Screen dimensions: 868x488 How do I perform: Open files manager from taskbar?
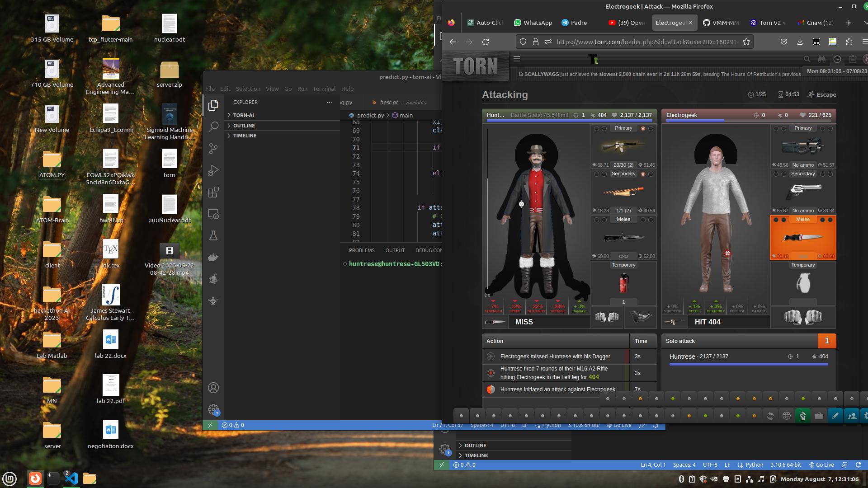pyautogui.click(x=90, y=478)
